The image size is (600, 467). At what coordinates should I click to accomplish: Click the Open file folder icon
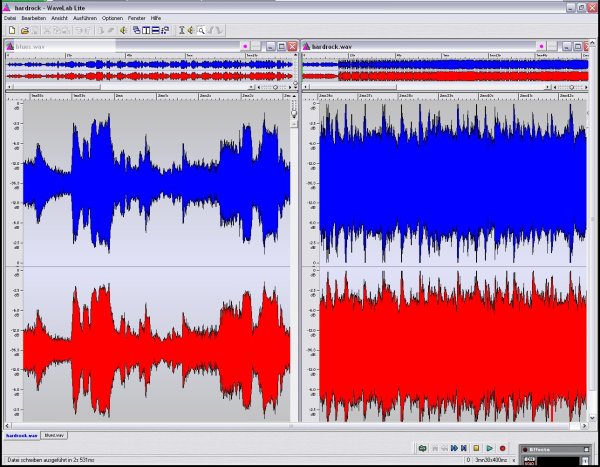(x=24, y=30)
